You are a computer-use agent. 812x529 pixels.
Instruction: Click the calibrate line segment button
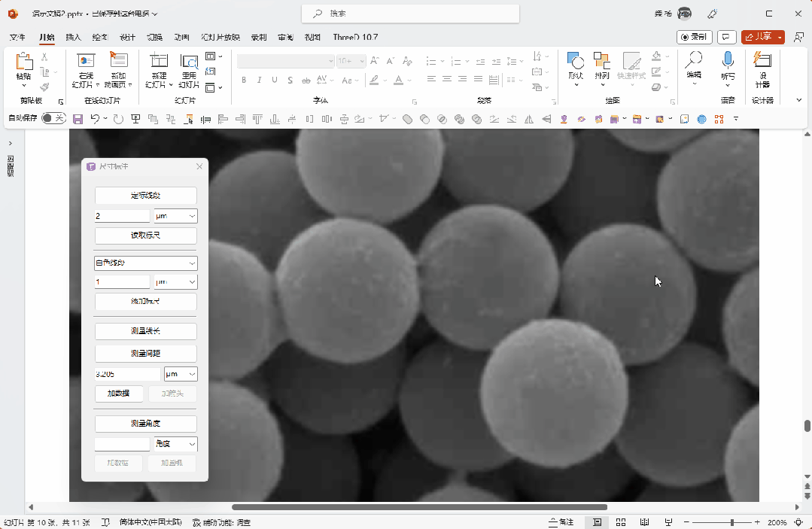pyautogui.click(x=145, y=196)
